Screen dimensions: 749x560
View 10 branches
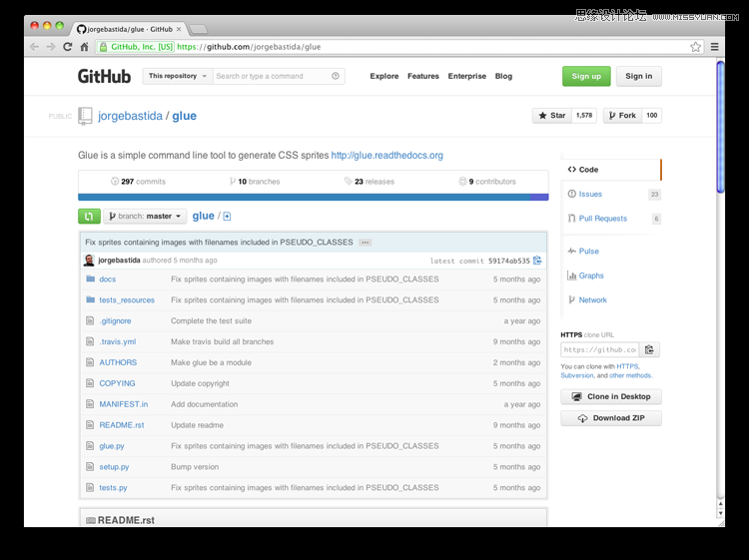[255, 182]
